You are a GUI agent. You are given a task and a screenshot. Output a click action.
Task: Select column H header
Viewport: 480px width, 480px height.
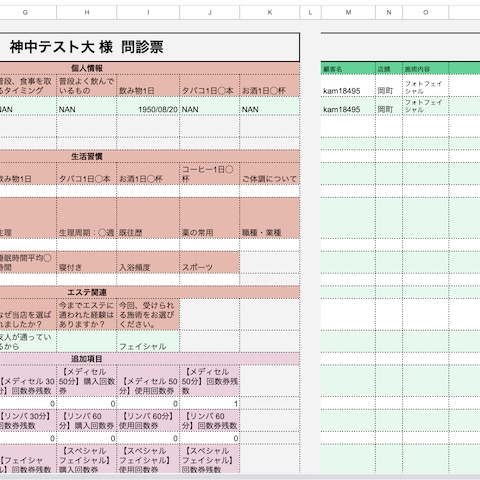(x=87, y=12)
